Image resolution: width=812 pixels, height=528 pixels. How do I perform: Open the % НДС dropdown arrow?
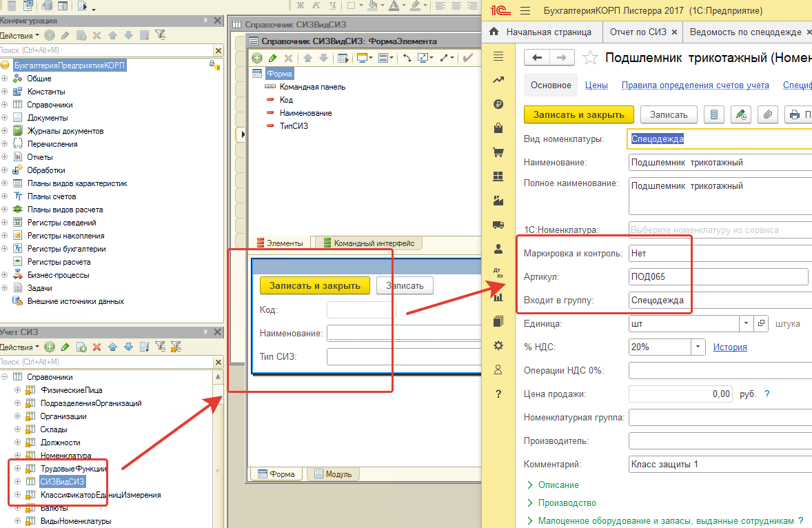point(698,347)
